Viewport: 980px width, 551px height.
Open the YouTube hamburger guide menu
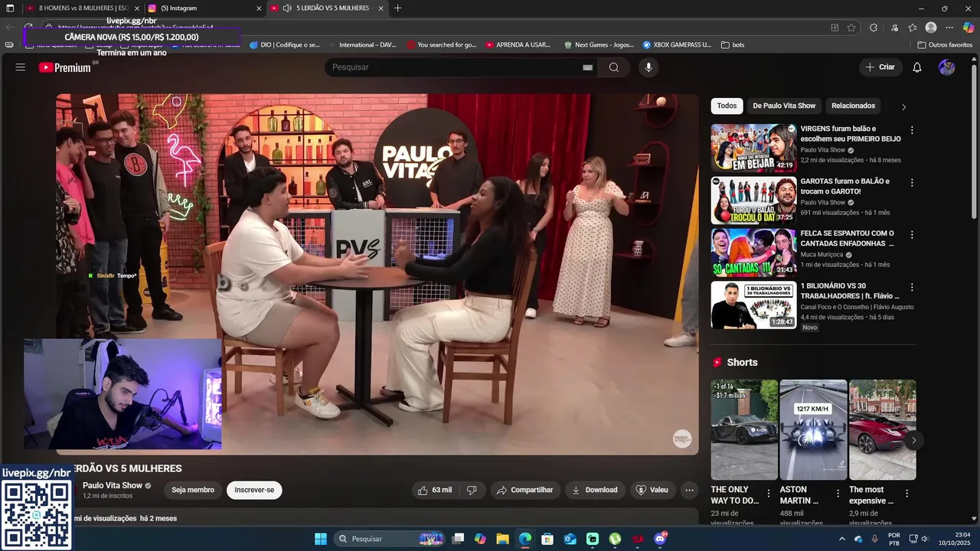21,67
